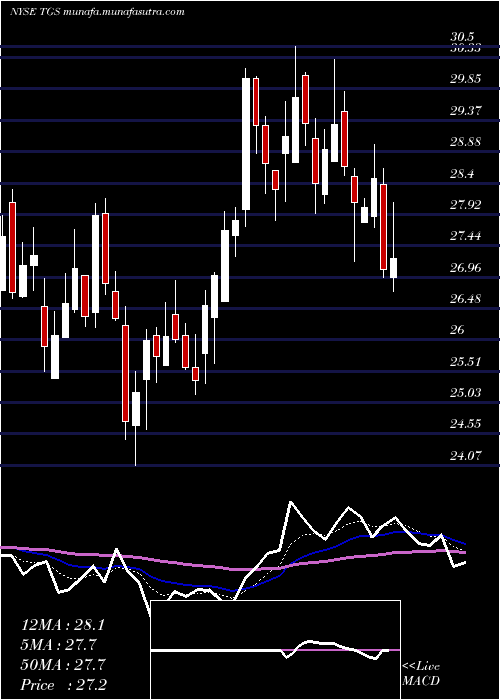
Task: Click the 28.4 price axis label
Action: (462, 173)
